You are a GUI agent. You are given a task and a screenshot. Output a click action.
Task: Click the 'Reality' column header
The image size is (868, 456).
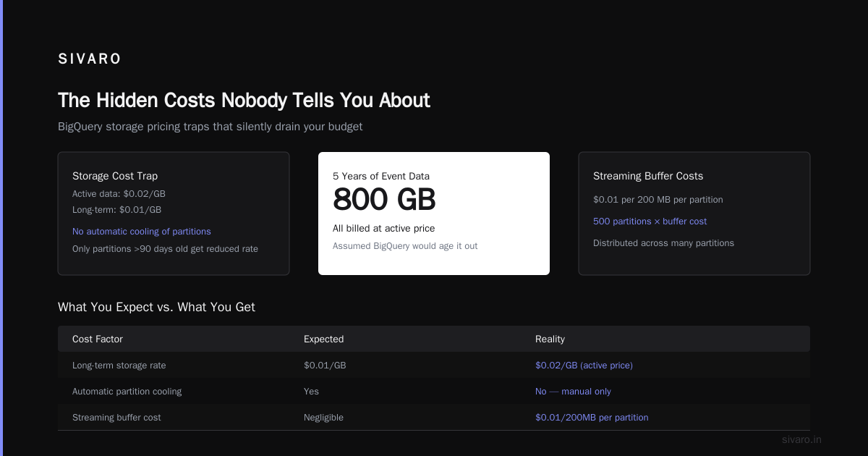click(550, 339)
